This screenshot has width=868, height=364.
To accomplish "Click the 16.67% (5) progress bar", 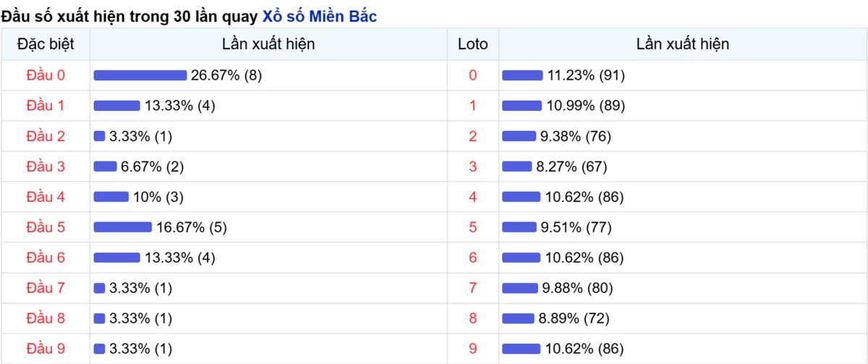I will (123, 227).
